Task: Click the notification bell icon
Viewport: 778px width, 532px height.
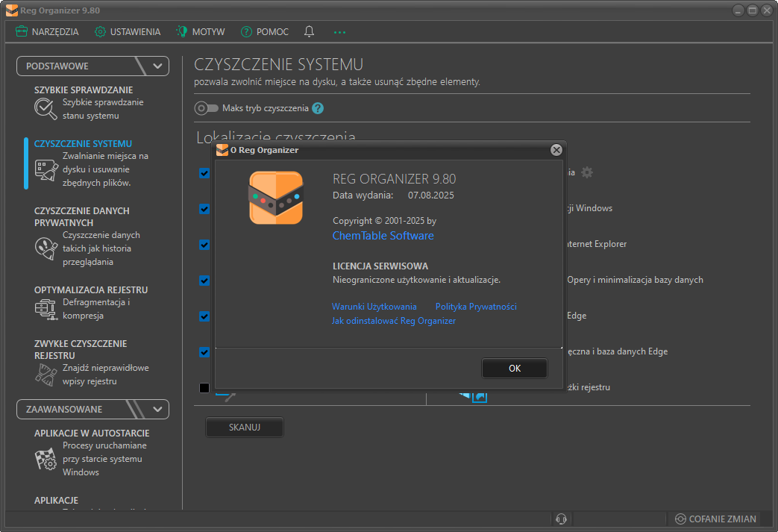Action: (309, 32)
